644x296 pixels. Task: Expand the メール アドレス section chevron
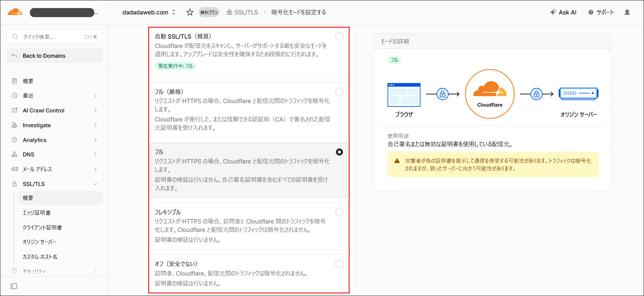pos(96,169)
